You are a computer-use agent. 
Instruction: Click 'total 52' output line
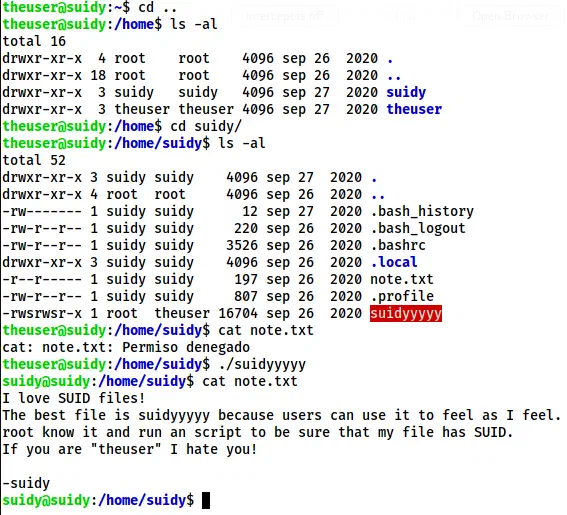(x=34, y=160)
